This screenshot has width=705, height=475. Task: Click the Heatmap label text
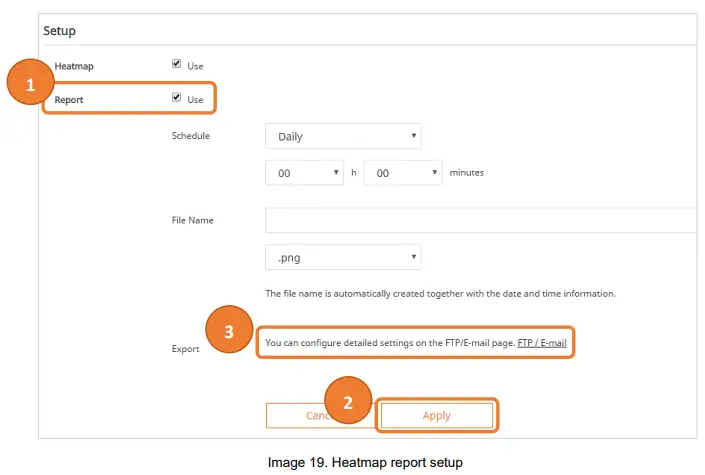coord(74,66)
